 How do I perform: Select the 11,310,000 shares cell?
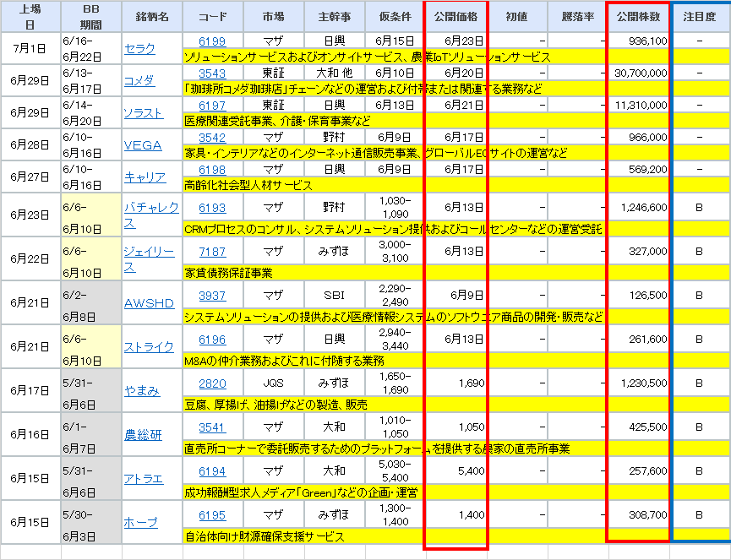(639, 106)
